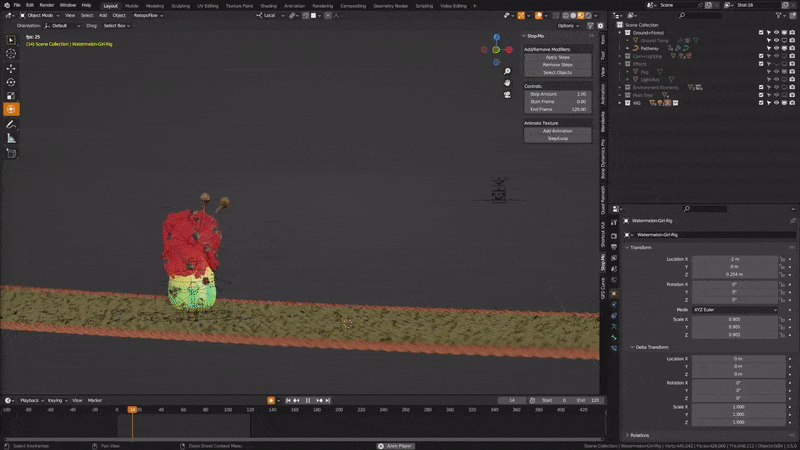Click the Scale X value field
800x450 pixels.
(x=735, y=319)
